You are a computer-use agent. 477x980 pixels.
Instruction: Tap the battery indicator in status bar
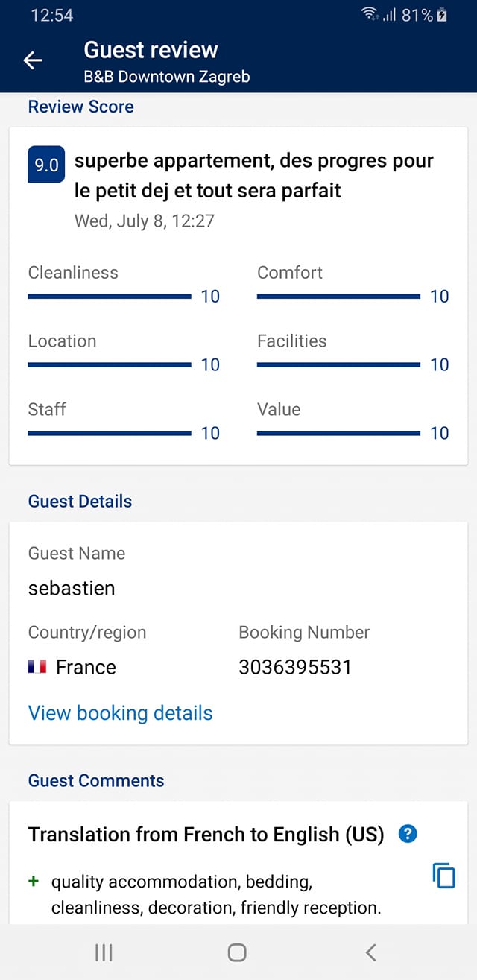(x=442, y=15)
